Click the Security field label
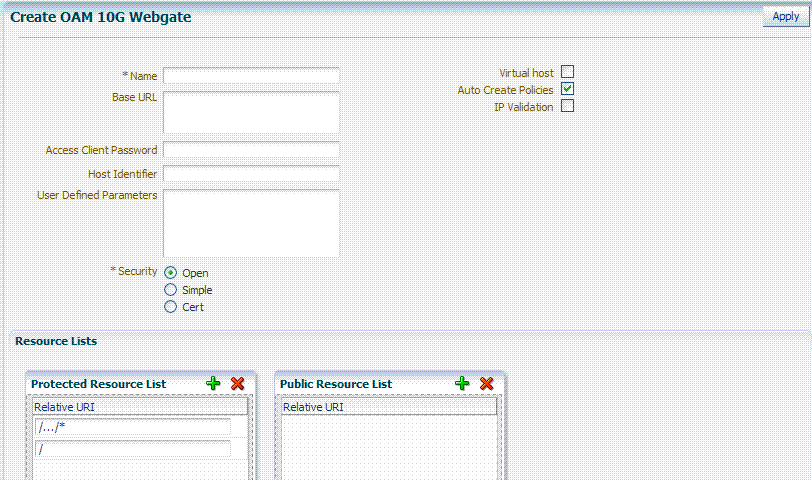 (x=137, y=271)
